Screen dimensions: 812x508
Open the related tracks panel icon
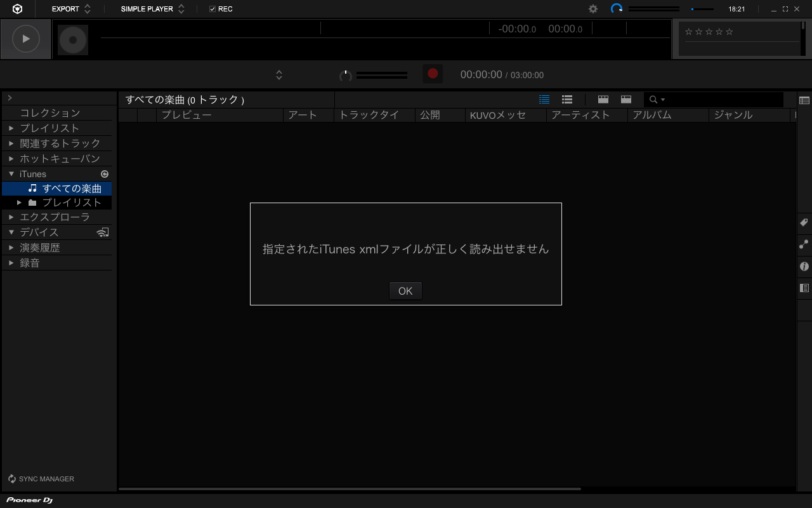tap(804, 244)
